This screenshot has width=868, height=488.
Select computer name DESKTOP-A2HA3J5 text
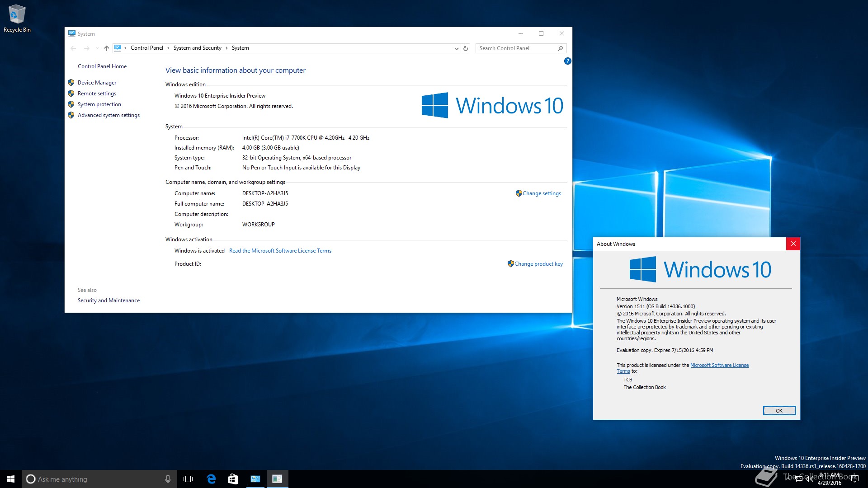click(x=265, y=193)
